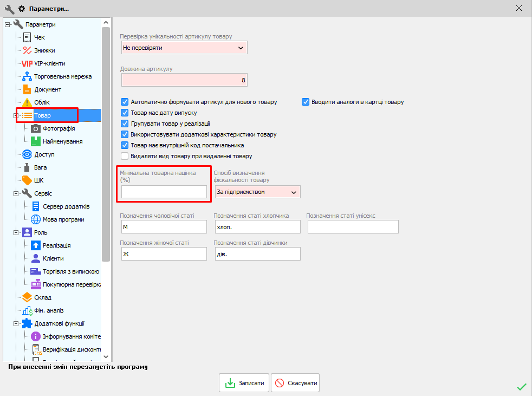Open the Торговельна мережа settings section
Screen dimensions: 532x396
tap(63, 76)
